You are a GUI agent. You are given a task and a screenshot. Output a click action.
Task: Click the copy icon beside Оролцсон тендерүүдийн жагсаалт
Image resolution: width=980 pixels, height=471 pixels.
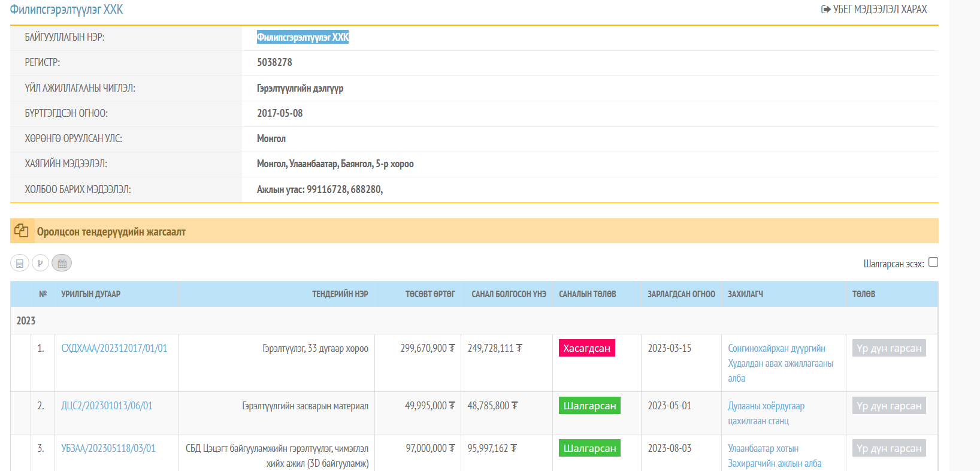click(x=22, y=231)
